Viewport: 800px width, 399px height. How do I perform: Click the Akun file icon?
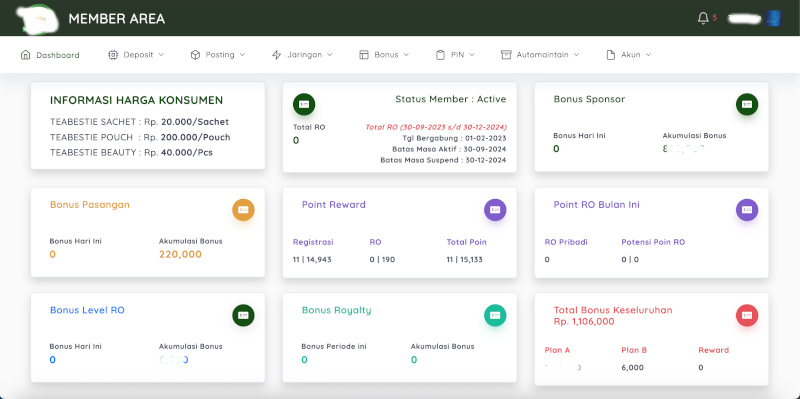tap(611, 55)
